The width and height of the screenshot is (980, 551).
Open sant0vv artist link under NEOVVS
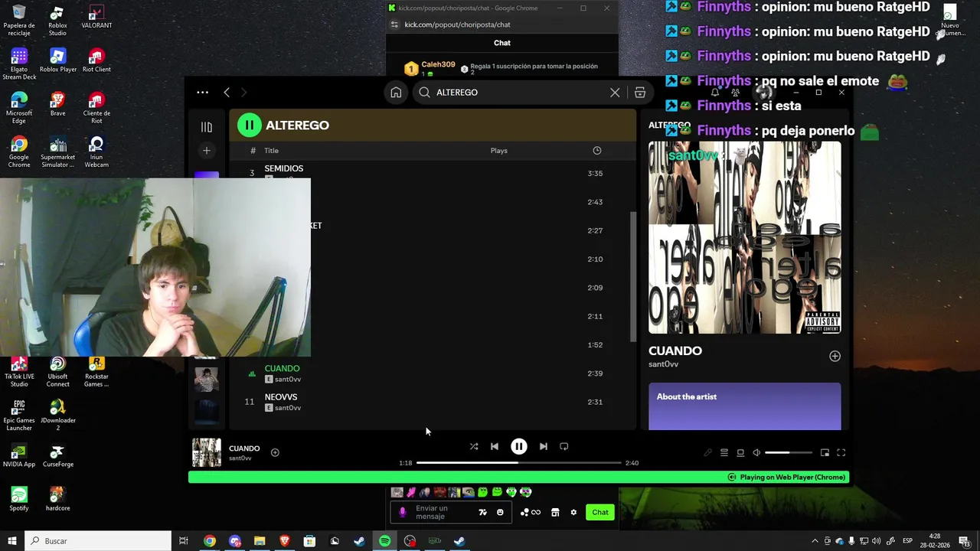(288, 408)
